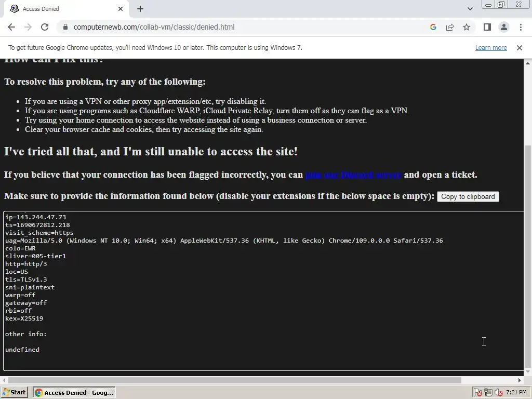Viewport: 532px width, 399px height.
Task: Click the ts=1690672812.218 line
Action: pyautogui.click(x=37, y=225)
